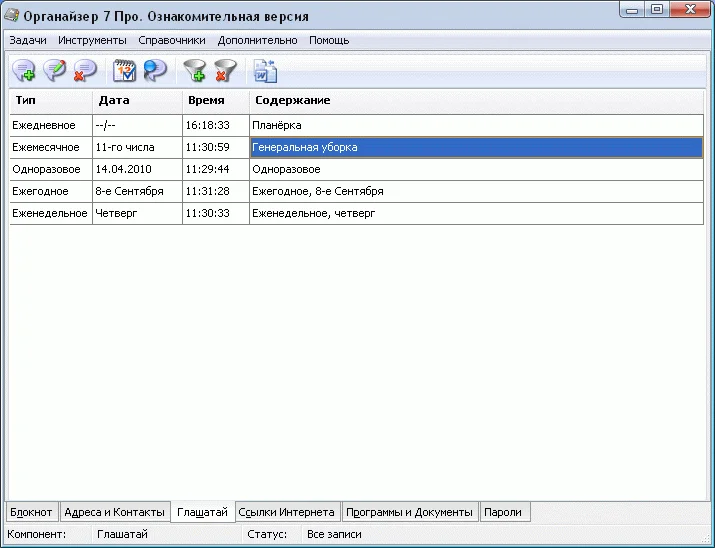
Task: Open the Ссылки Интернета tab
Action: [x=287, y=512]
